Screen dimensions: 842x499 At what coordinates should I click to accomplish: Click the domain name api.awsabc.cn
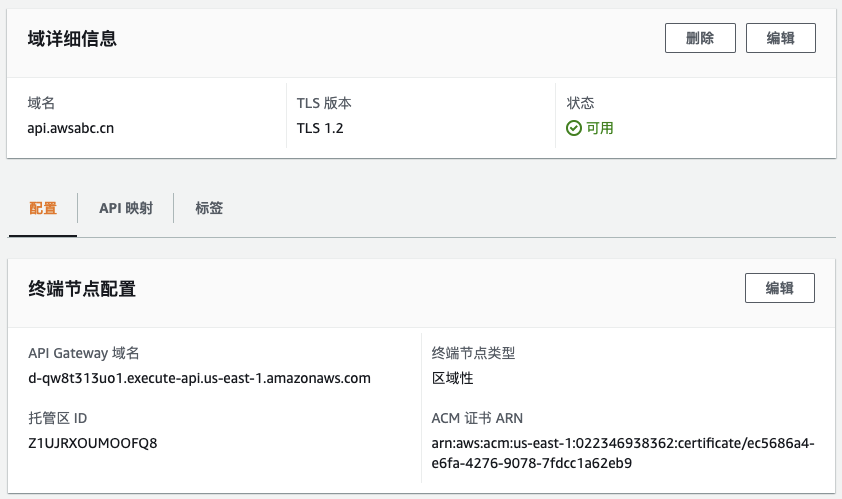(71, 128)
